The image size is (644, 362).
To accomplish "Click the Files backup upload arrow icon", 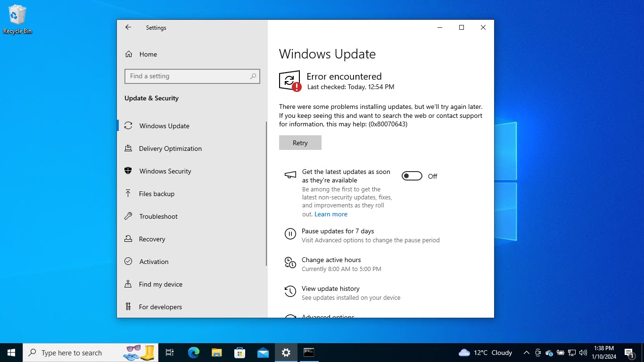I will pyautogui.click(x=128, y=193).
